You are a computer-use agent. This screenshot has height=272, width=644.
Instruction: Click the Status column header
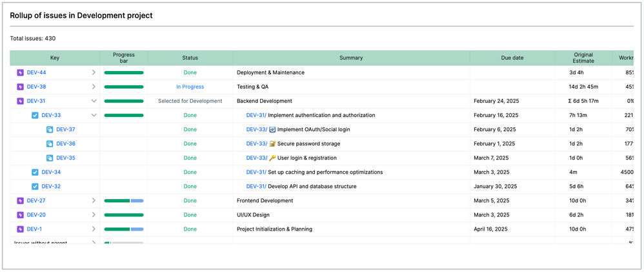pyautogui.click(x=190, y=58)
